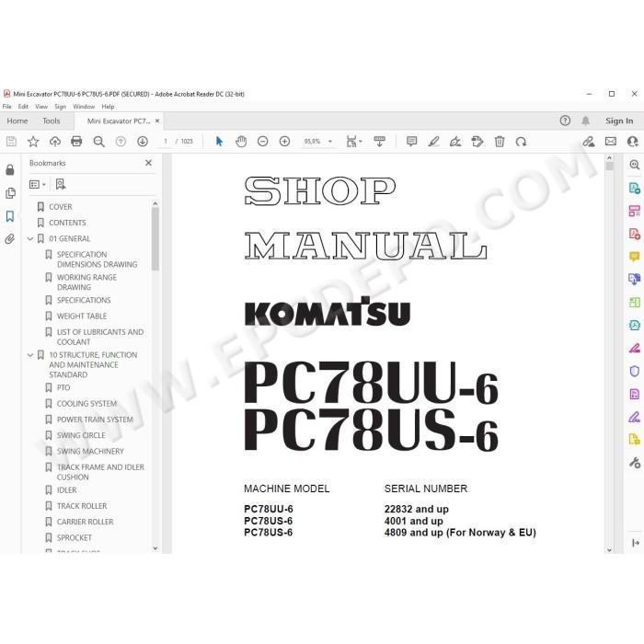Select the Mini Excavator PC7... document tab
644x644 pixels.
click(119, 121)
